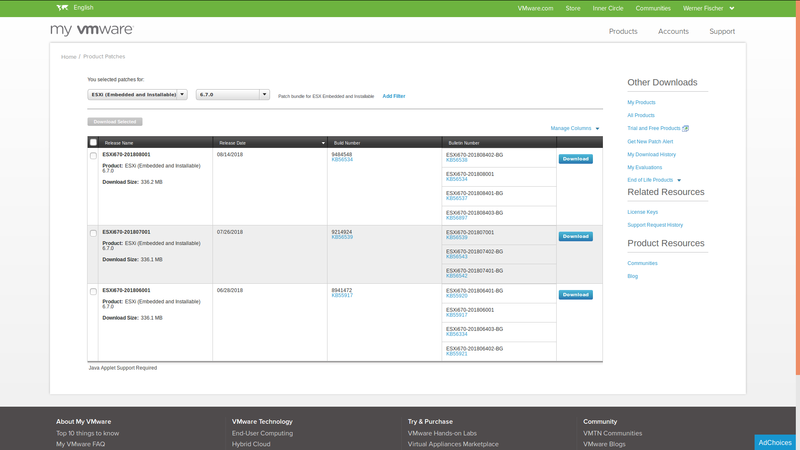Check the box for ESXi670-201807001
The image size is (800, 450).
point(93,233)
